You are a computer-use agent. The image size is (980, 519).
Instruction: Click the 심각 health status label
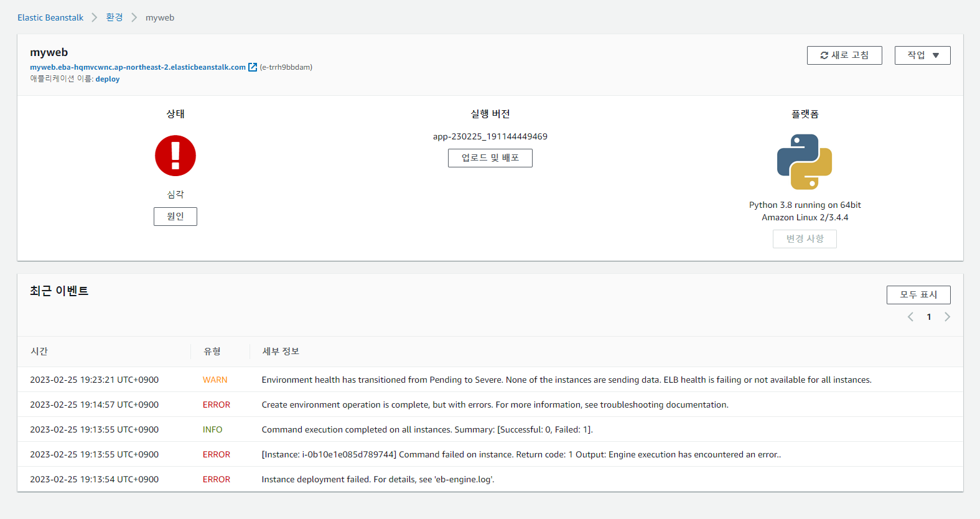[x=175, y=195]
